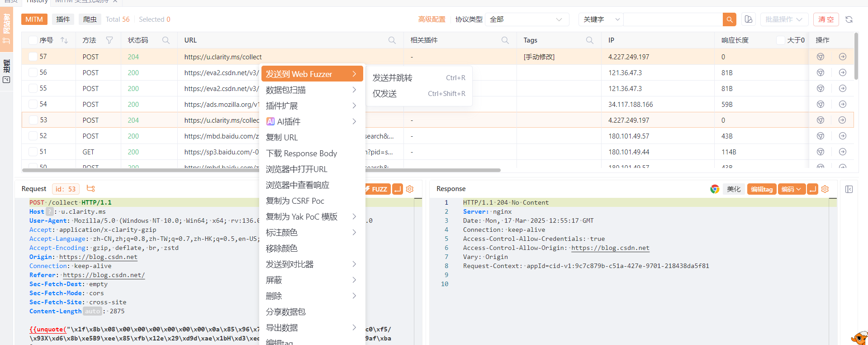The width and height of the screenshot is (868, 345).
Task: Check the box for row 51
Action: click(x=33, y=152)
